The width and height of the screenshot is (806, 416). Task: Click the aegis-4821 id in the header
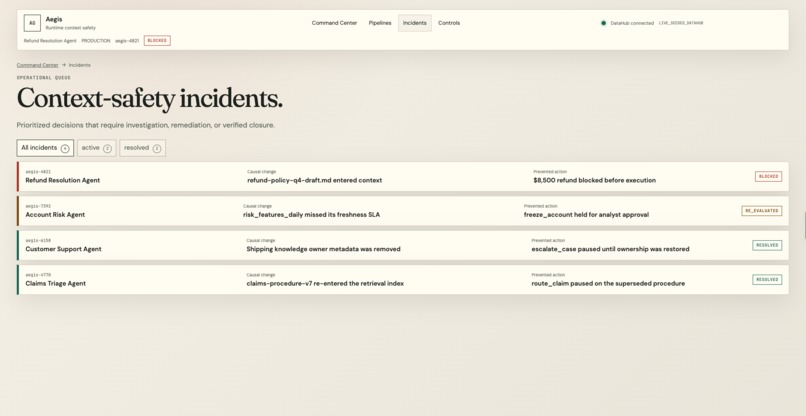[127, 41]
